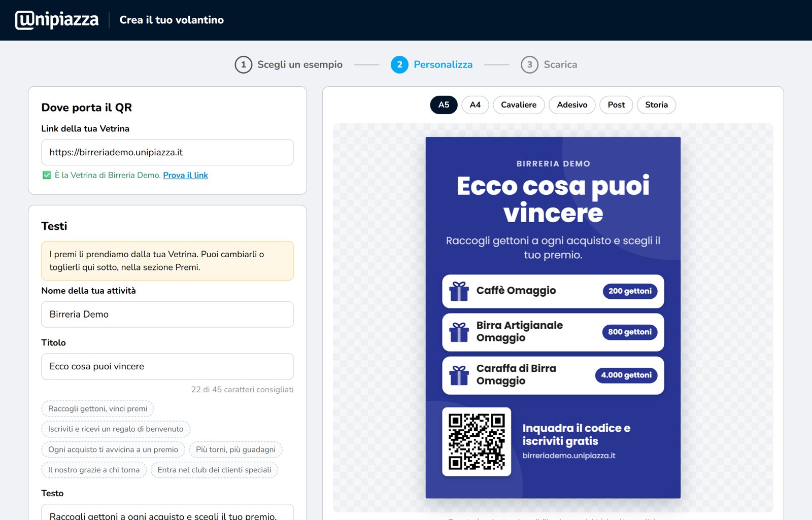The width and height of the screenshot is (812, 520).
Task: Click the gift icon beside Caraffa di Birra Omaggio
Action: coord(459,375)
